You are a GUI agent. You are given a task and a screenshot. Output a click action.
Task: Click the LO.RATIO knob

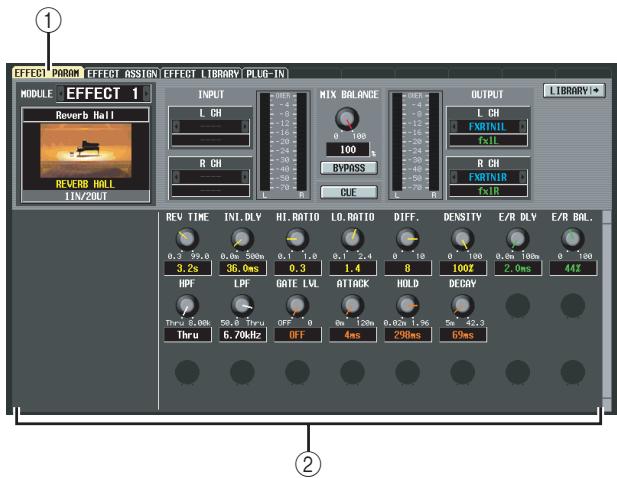tap(352, 239)
